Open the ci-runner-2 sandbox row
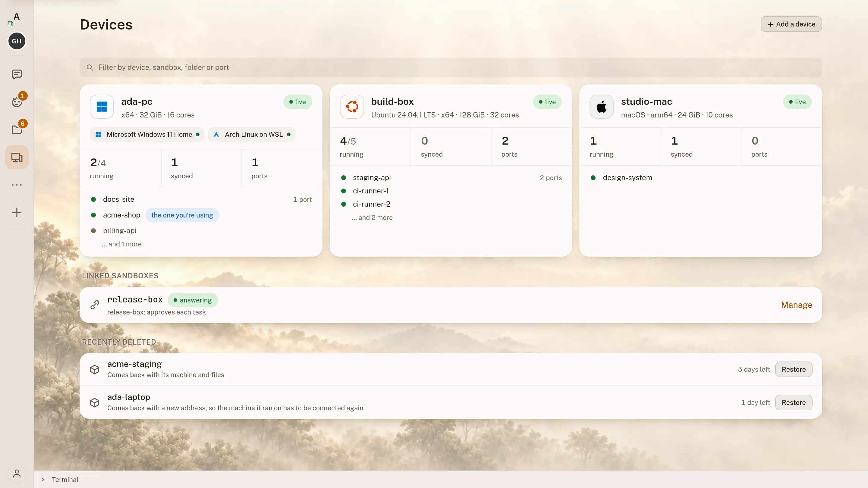This screenshot has height=488, width=868. (x=451, y=204)
